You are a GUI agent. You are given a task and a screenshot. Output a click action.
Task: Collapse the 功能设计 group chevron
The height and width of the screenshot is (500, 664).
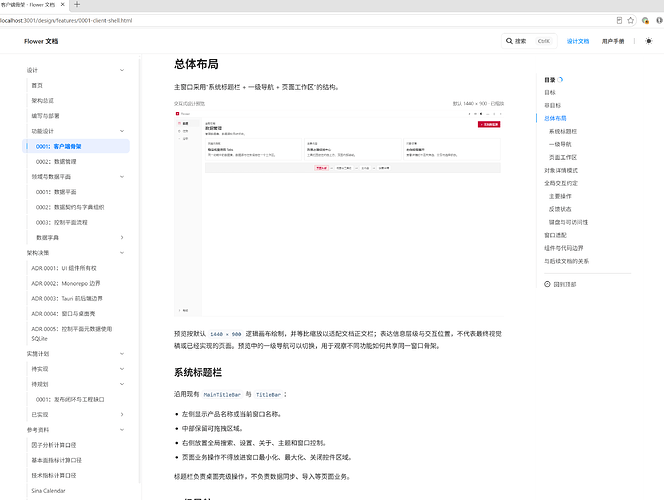(x=122, y=131)
